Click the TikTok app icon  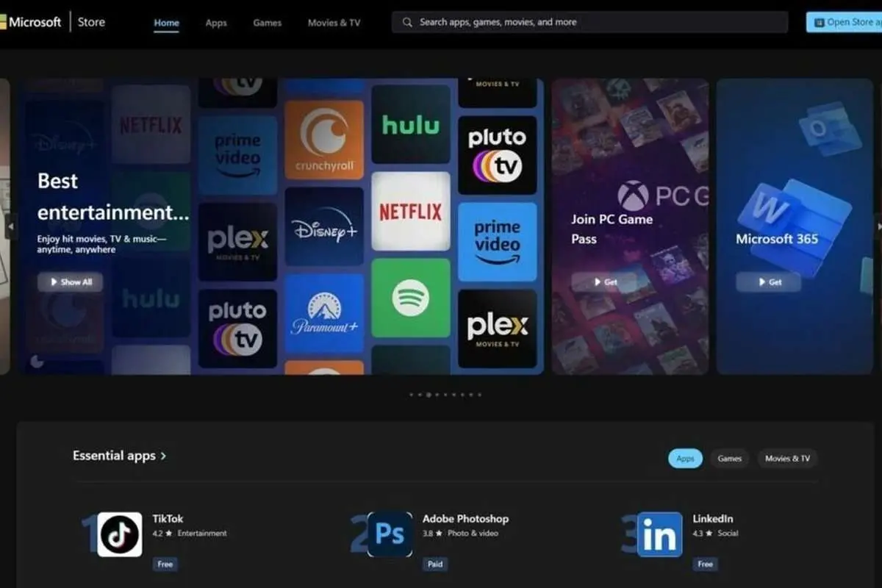click(x=120, y=534)
